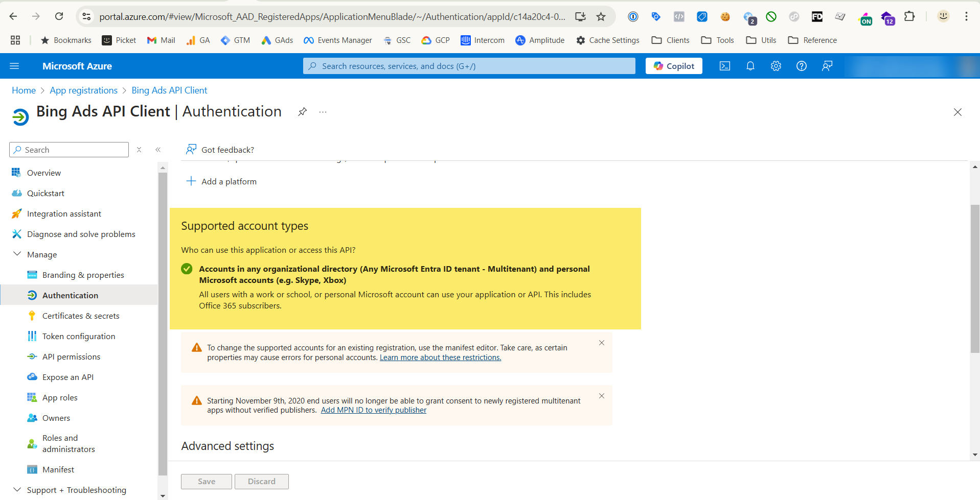
Task: Clear the sidebar search with the X
Action: 139,150
